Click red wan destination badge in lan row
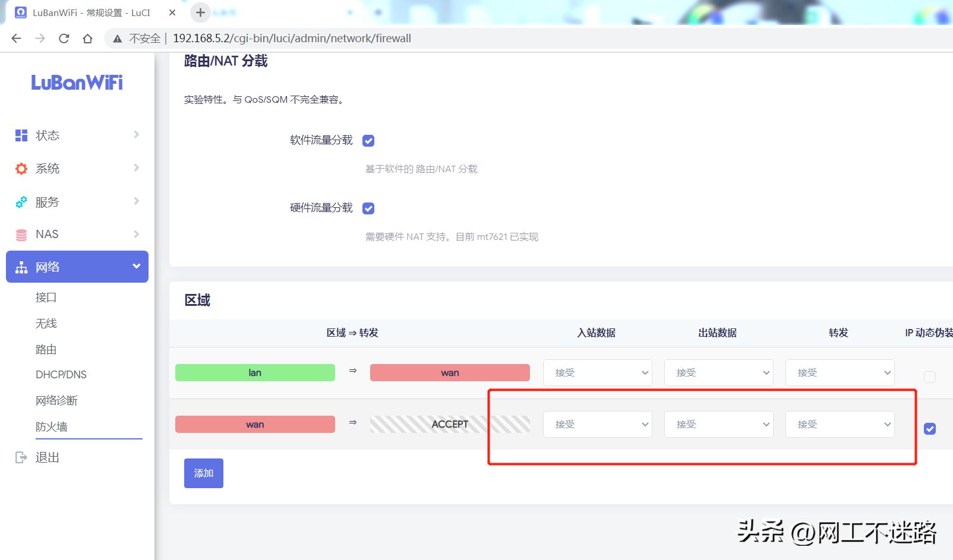953x560 pixels. 450,373
